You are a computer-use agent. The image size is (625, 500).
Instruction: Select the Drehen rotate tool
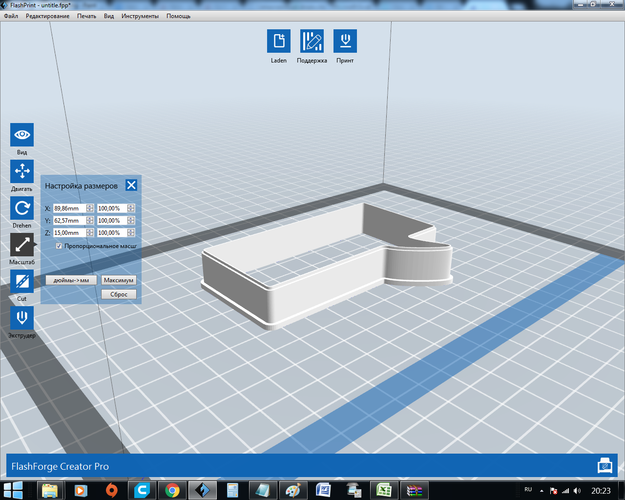click(x=22, y=208)
